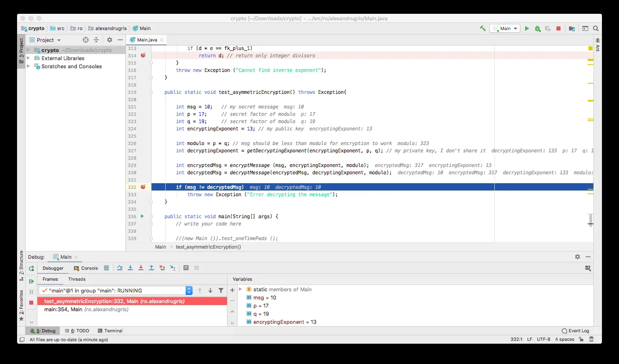Resume program in the debug sidebar
This screenshot has width=619, height=364.
31,281
